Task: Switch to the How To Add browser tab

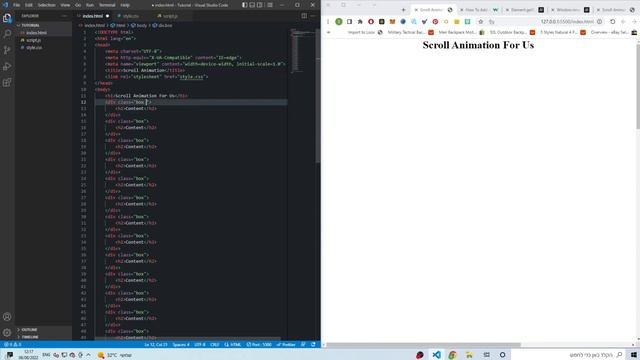Action: (480, 10)
